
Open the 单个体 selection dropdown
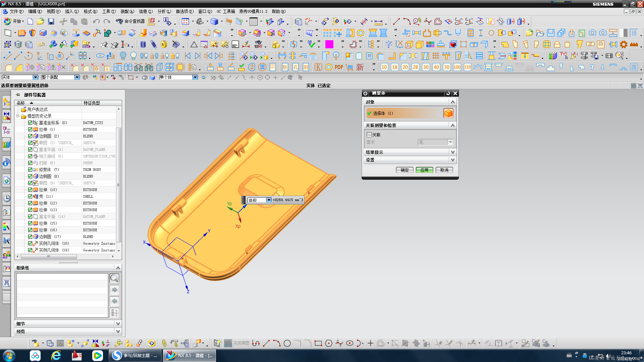195,77
